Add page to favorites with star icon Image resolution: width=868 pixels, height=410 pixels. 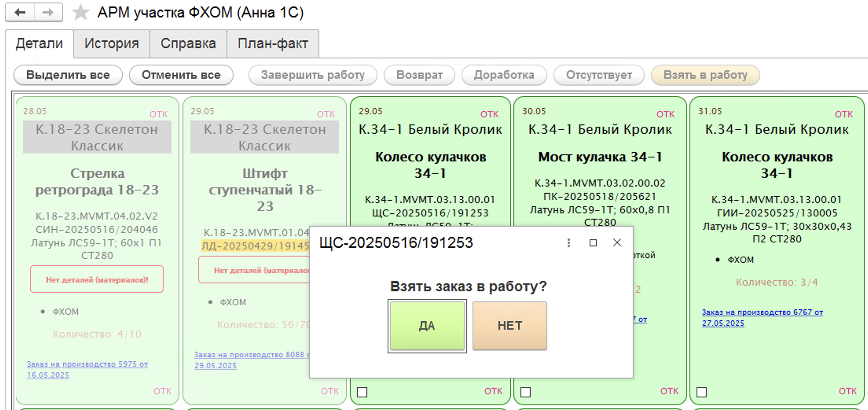coord(80,13)
